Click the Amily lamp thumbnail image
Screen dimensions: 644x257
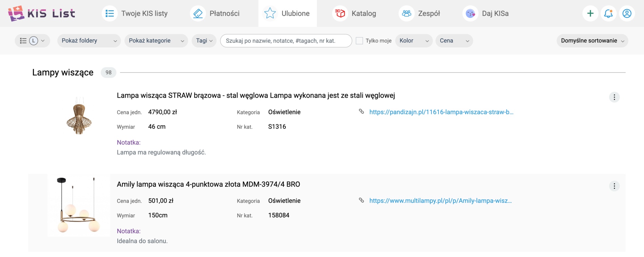click(79, 205)
